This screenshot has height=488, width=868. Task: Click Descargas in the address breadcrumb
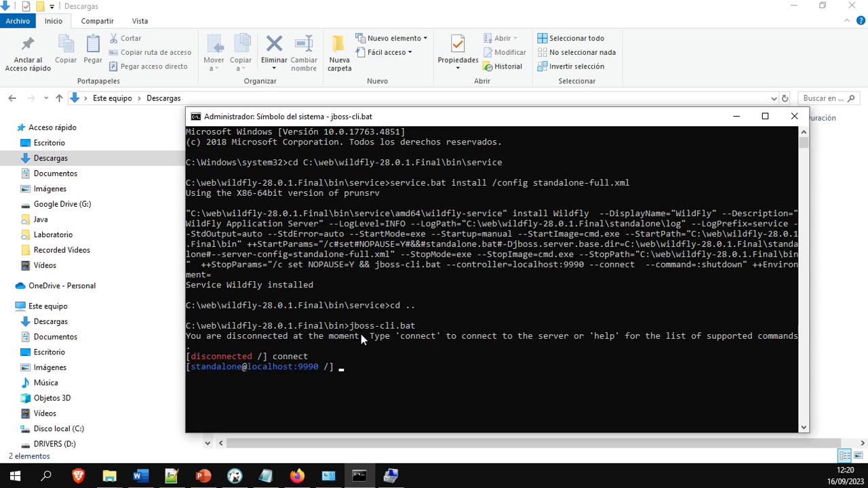[x=163, y=98]
